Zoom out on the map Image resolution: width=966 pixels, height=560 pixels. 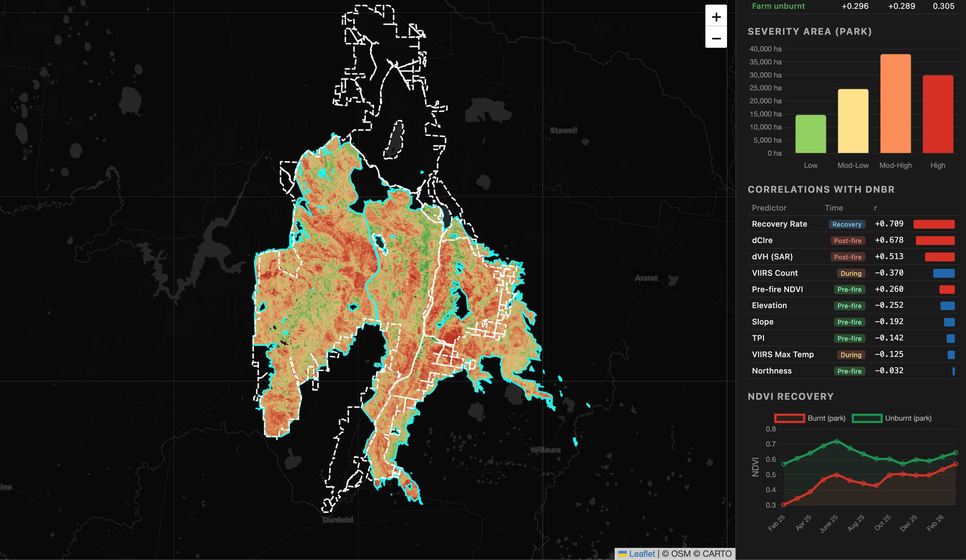click(x=715, y=38)
